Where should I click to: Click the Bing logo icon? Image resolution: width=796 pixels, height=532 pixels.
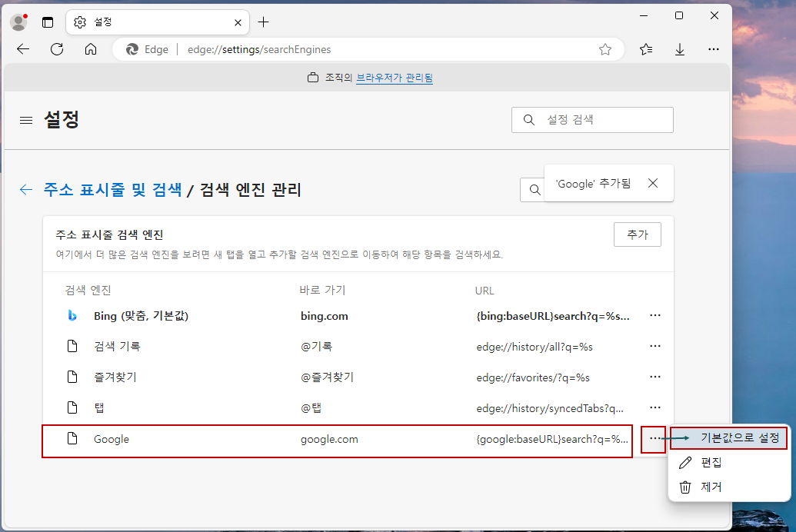pos(72,316)
